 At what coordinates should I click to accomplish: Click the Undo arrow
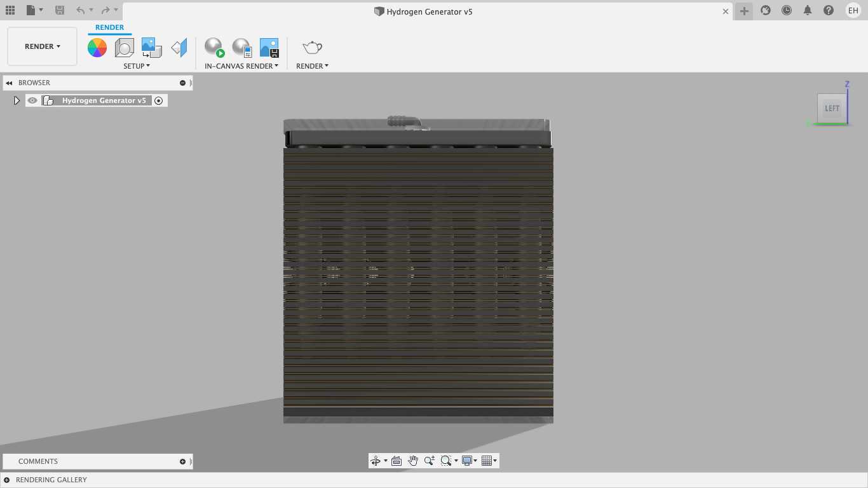pyautogui.click(x=80, y=10)
